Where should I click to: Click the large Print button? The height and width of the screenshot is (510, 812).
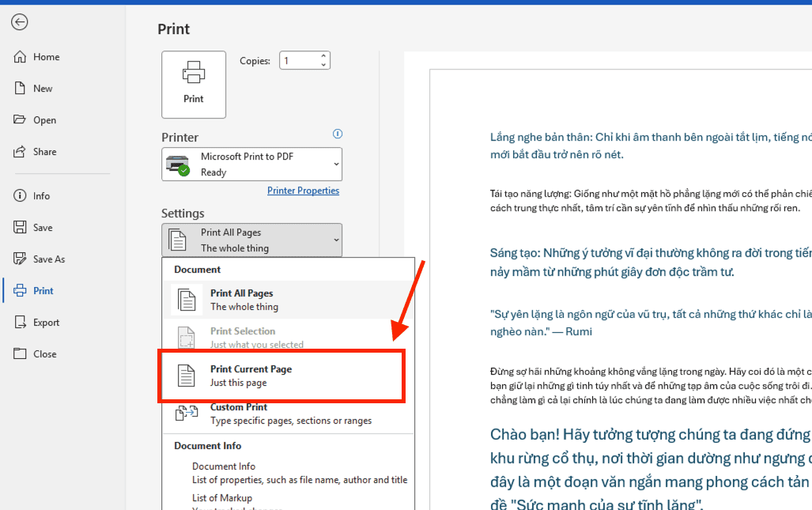tap(194, 85)
